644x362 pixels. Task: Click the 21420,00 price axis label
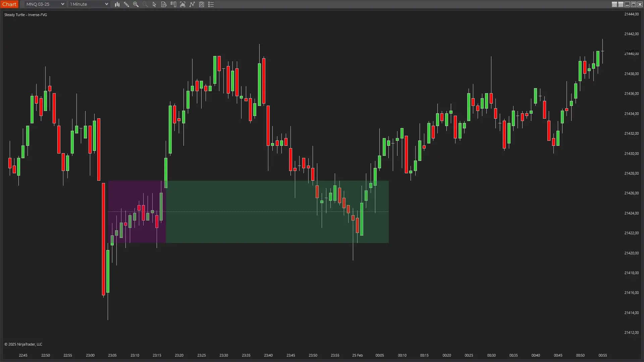tap(631, 253)
